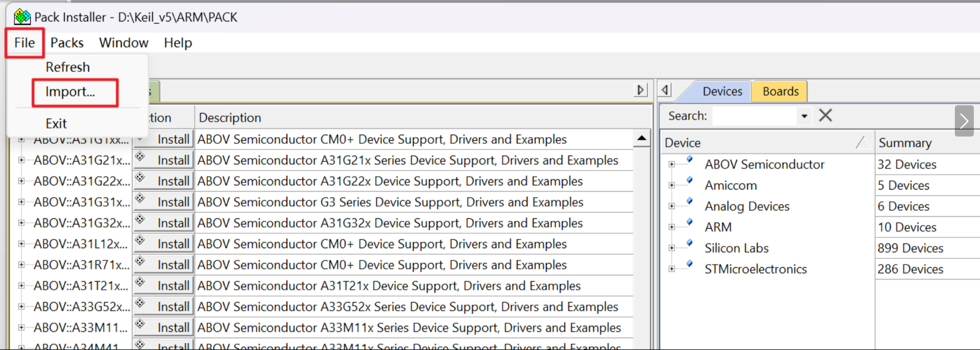
Task: Select STMicroelectronics in device tree
Action: (x=755, y=269)
